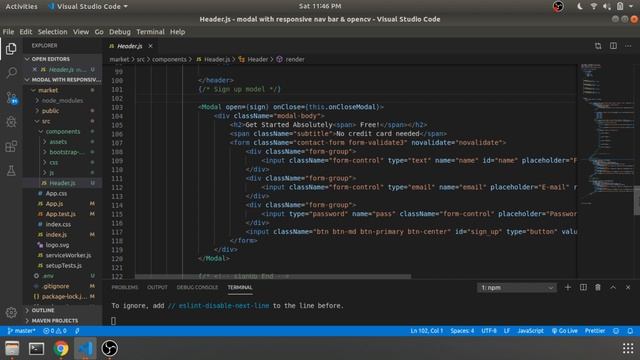Screen dimensions: 640x360
Task: Split the editor to the right
Action: pyautogui.click(x=613, y=46)
